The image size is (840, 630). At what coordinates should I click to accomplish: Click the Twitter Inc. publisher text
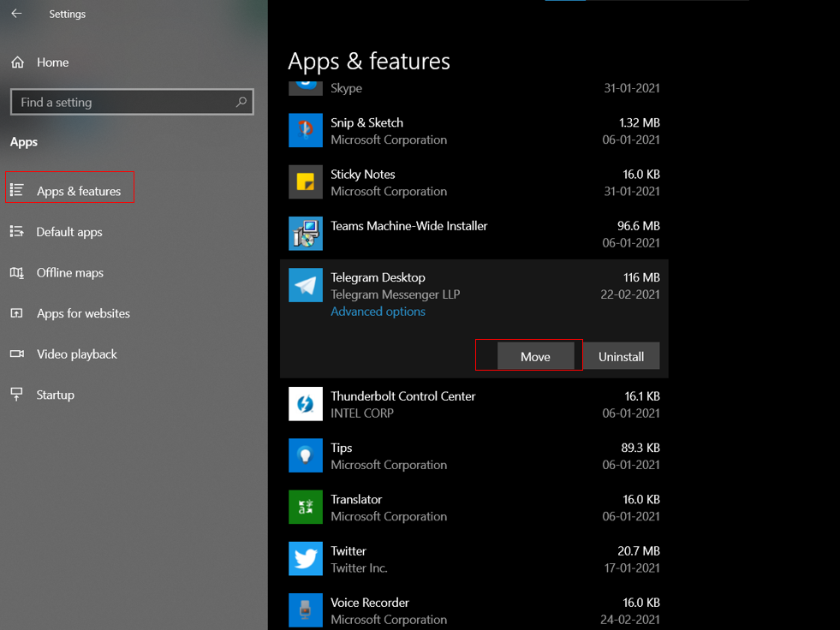point(359,568)
